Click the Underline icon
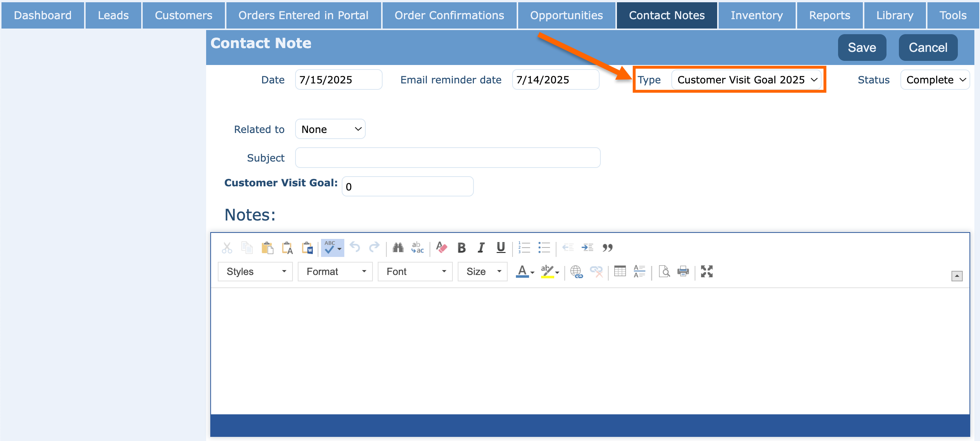Screen dimensions: 980x441 (501, 248)
